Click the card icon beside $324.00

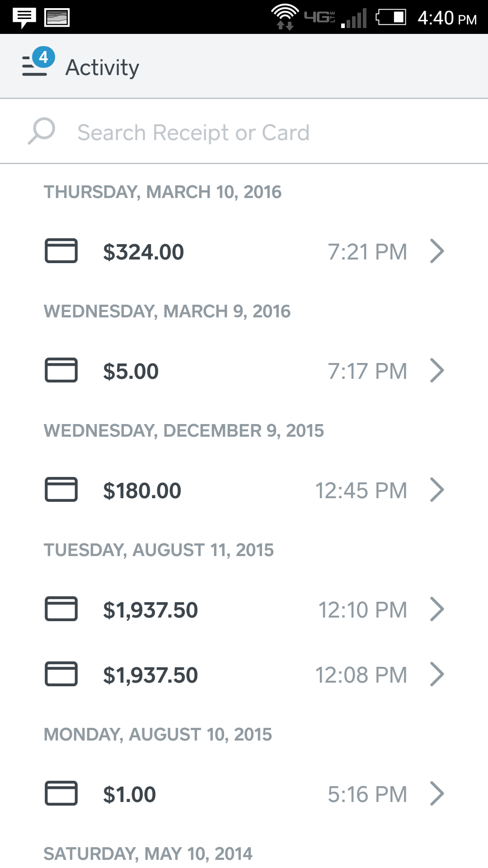[61, 250]
